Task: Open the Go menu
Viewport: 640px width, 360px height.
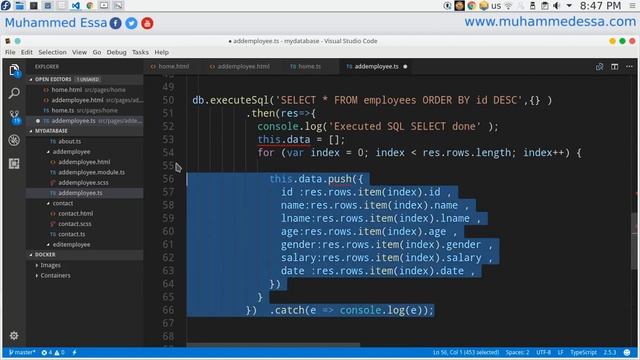Action: pyautogui.click(x=97, y=52)
